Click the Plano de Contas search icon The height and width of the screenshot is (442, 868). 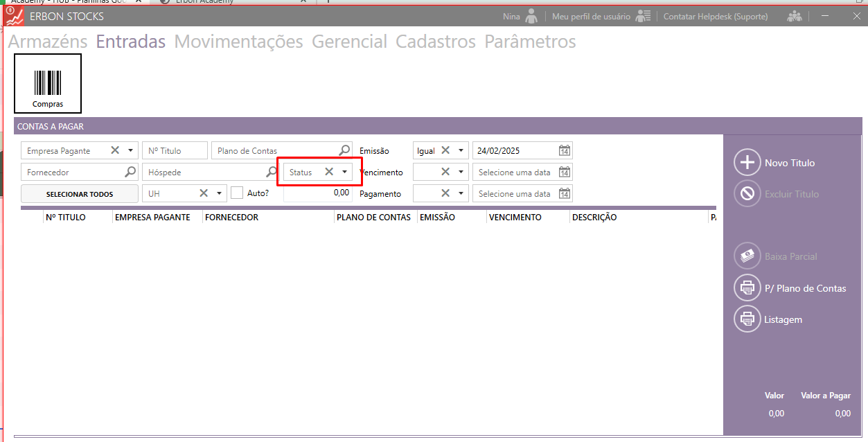tap(344, 150)
